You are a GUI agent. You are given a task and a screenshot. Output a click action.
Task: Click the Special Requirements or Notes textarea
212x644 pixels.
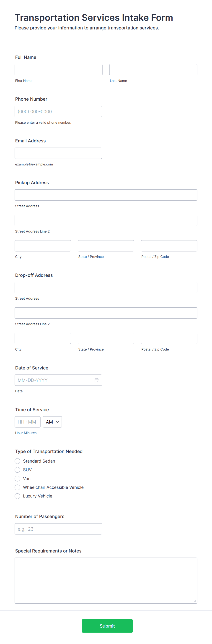106,581
